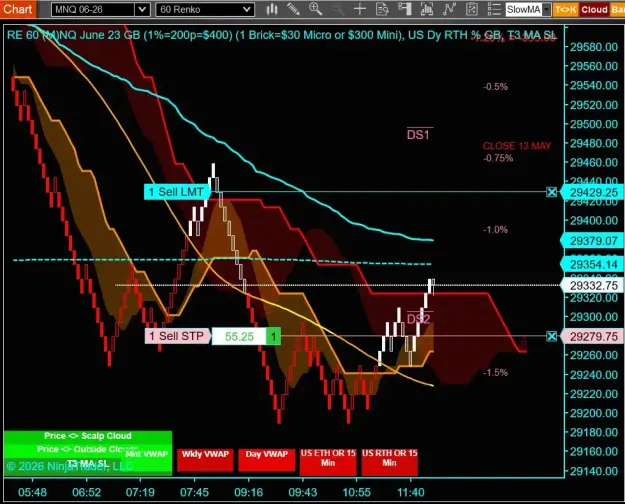Image resolution: width=625 pixels, height=504 pixels.
Task: Select the drawing tools pencil icon
Action: pyautogui.click(x=293, y=9)
